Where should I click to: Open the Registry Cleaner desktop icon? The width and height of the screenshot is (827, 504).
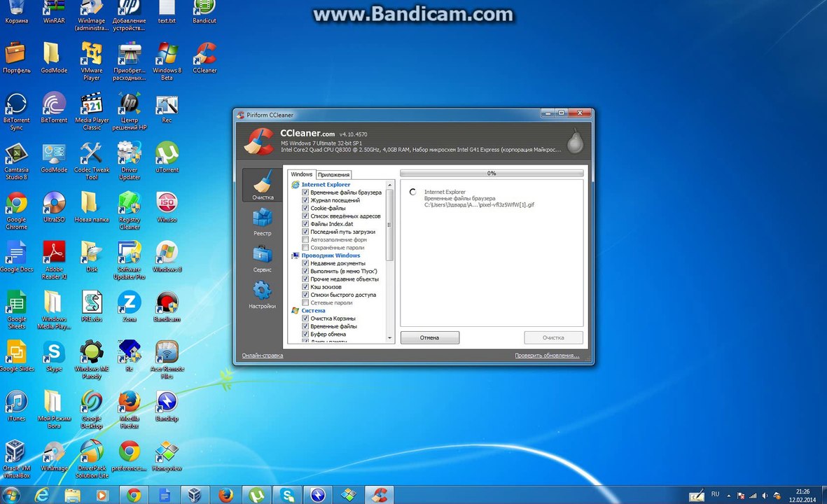[130, 211]
